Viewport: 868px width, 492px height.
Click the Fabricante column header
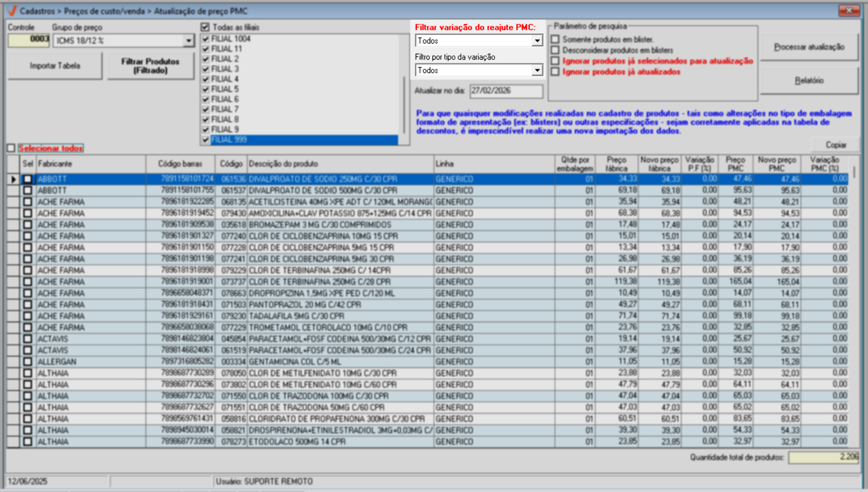click(90, 164)
